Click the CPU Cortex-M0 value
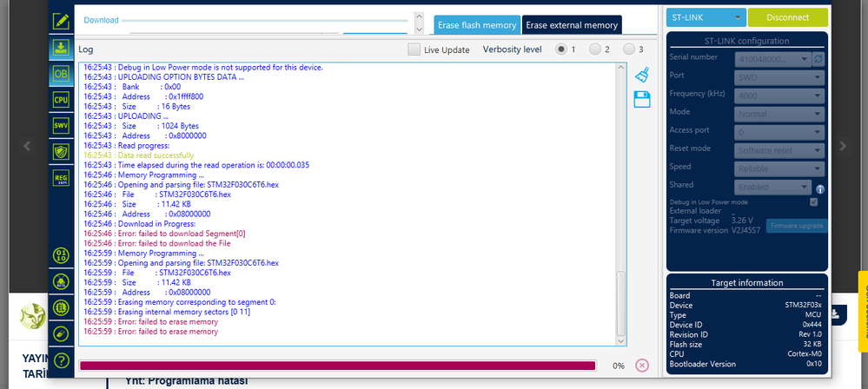The height and width of the screenshot is (389, 868). 805,354
